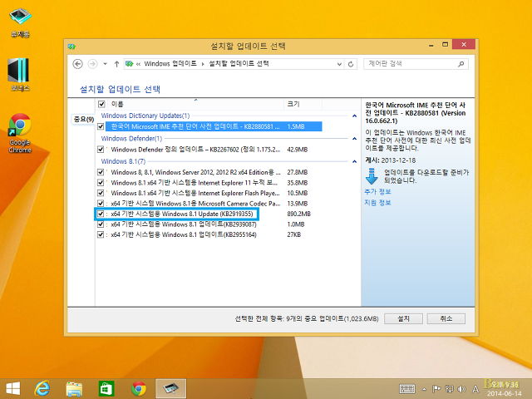The height and width of the screenshot is (399, 532).
Task: Collapse the Windows Dictionary Updates group
Action: [x=354, y=116]
